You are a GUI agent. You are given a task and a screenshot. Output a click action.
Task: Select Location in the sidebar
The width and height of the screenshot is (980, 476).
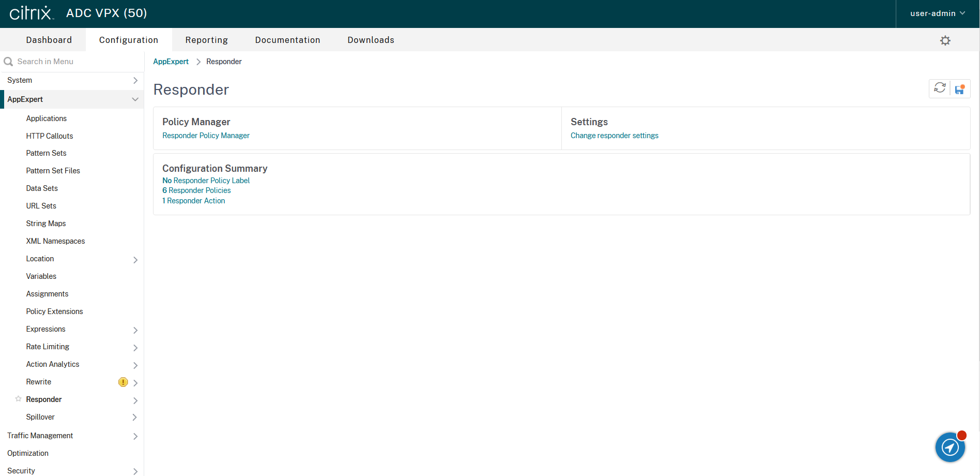pyautogui.click(x=40, y=259)
